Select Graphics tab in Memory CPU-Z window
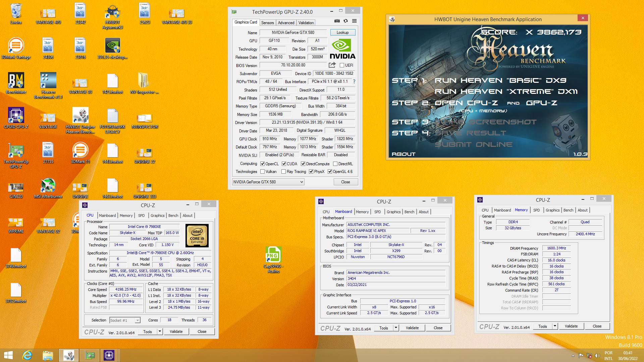Screen dimensions: 644x362 click(552, 210)
